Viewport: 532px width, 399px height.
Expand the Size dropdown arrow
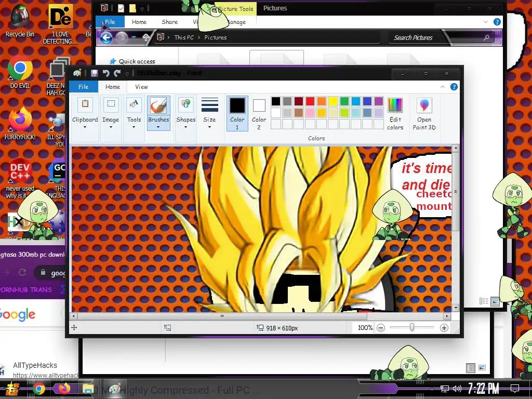(209, 127)
